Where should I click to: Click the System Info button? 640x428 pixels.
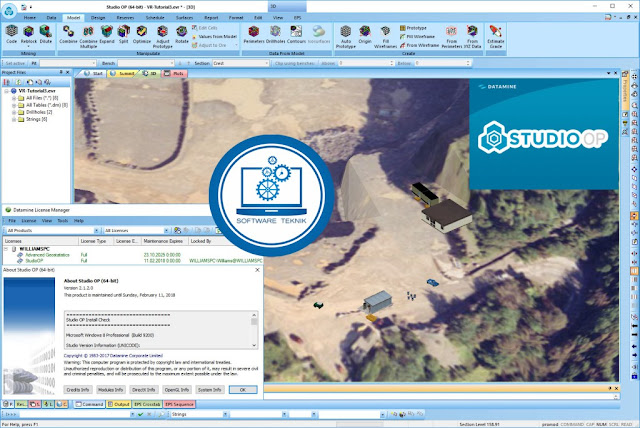[x=210, y=390]
